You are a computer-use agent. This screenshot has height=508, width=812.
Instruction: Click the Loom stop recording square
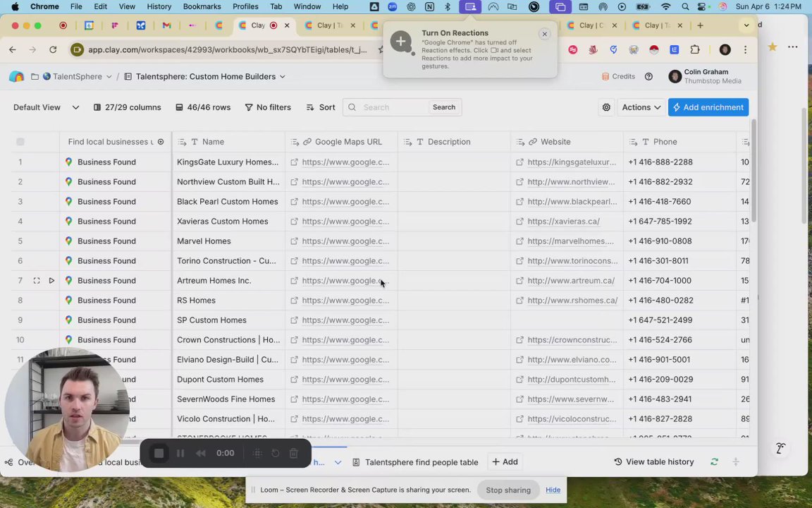tap(159, 453)
